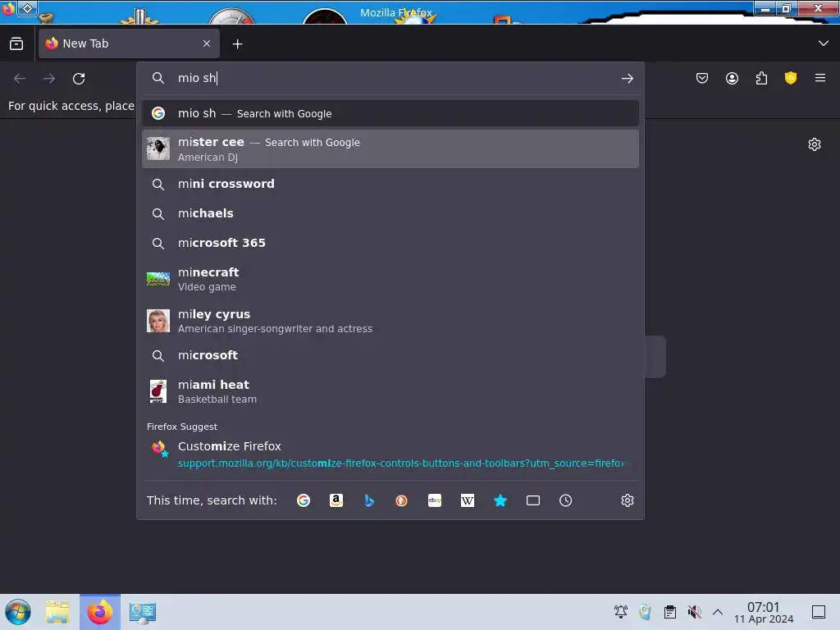Viewport: 840px width, 630px height.
Task: Click the yellow shield extension icon
Action: [791, 78]
